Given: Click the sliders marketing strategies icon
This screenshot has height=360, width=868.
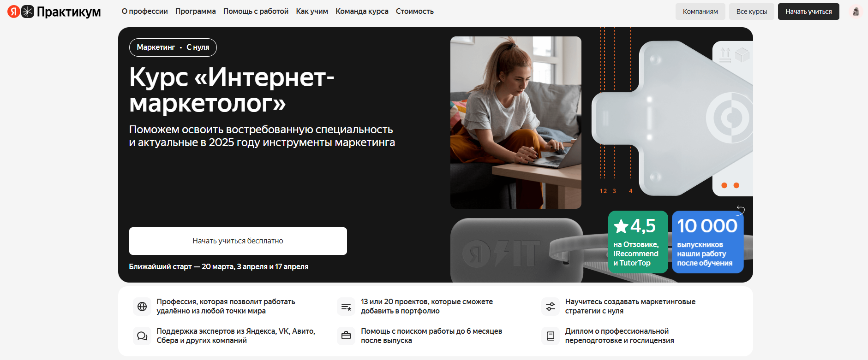Looking at the screenshot, I should pyautogui.click(x=551, y=307).
